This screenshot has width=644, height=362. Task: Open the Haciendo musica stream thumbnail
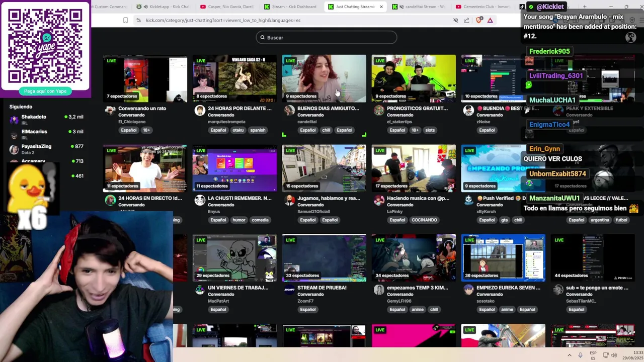[x=414, y=168]
